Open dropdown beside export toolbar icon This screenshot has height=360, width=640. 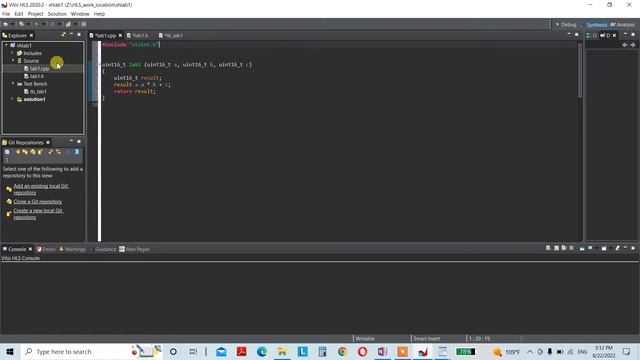[x=59, y=24]
